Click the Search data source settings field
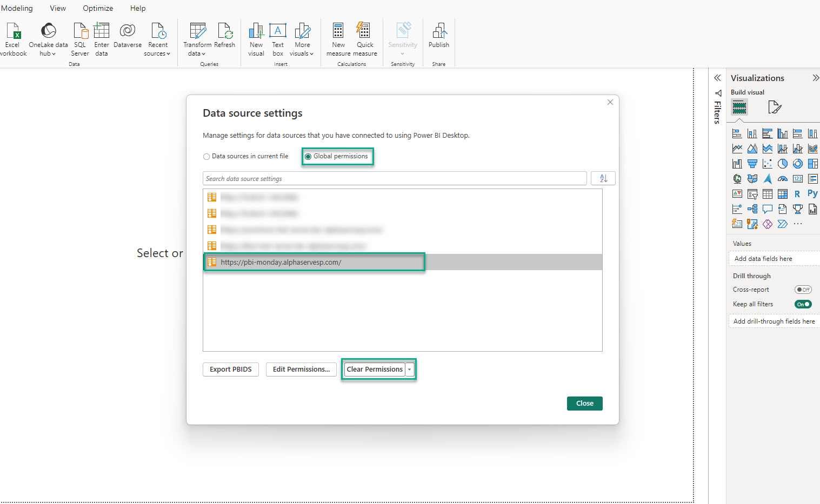This screenshot has height=504, width=820. [395, 179]
